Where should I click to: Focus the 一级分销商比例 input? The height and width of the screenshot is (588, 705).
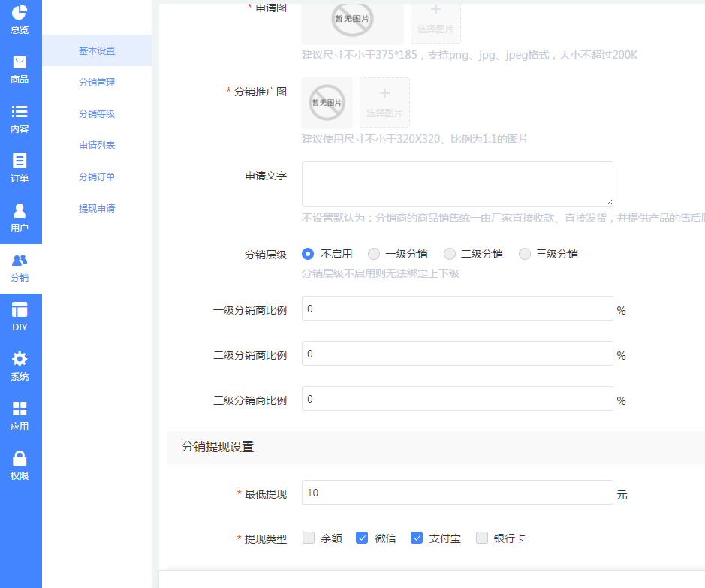point(457,309)
